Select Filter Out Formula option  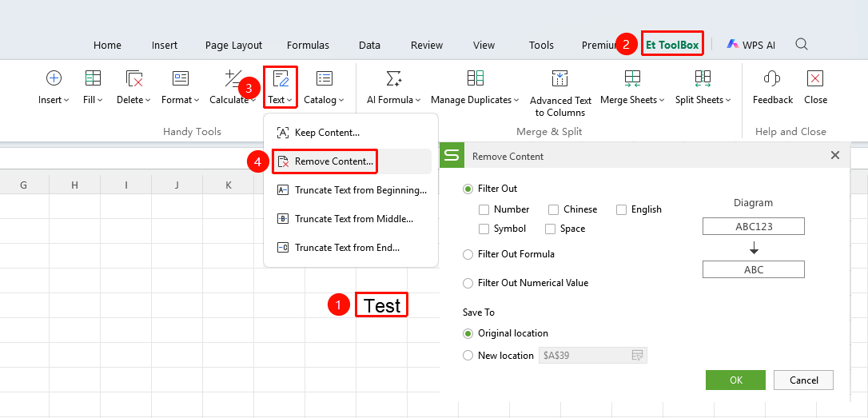(x=468, y=255)
